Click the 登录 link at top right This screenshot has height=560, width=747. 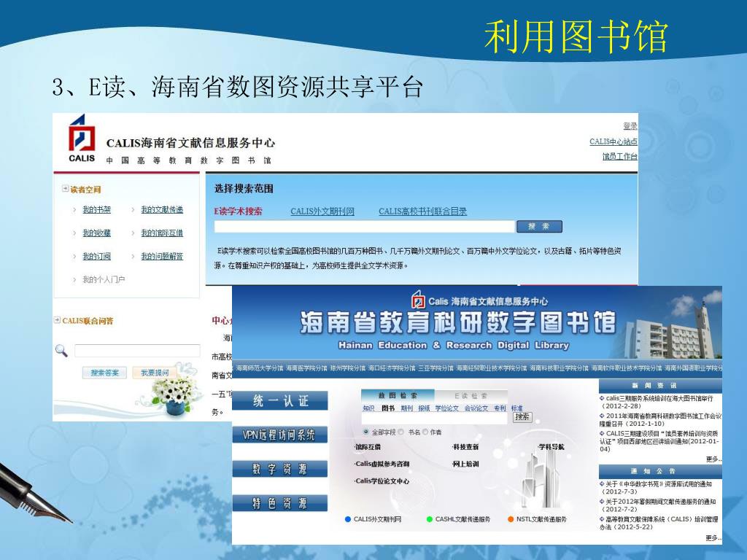[630, 126]
